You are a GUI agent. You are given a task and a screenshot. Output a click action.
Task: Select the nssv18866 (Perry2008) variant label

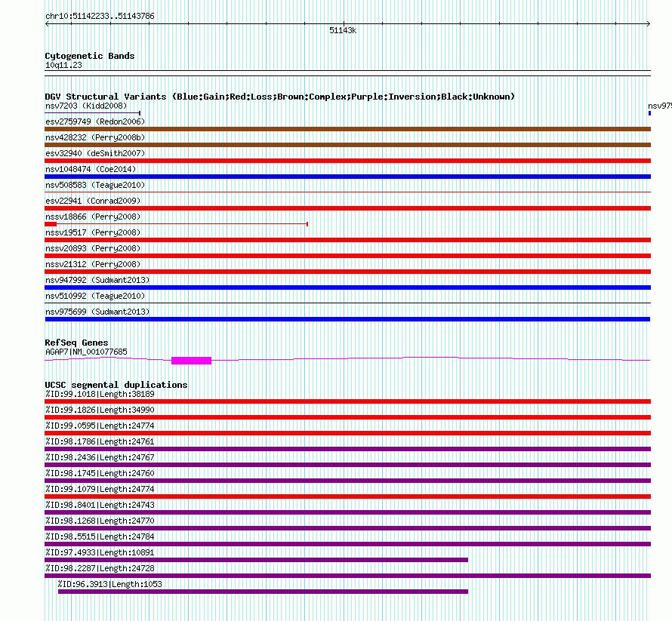(93, 217)
